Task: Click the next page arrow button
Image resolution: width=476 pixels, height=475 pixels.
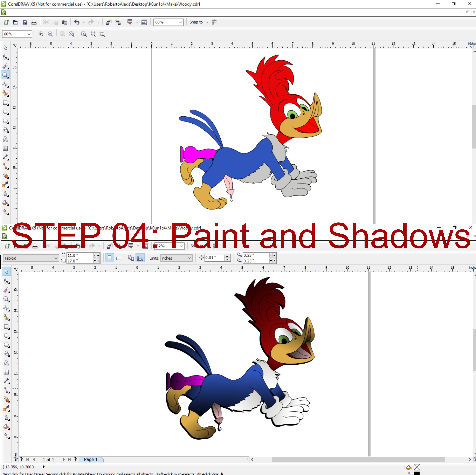Action: pos(64,459)
